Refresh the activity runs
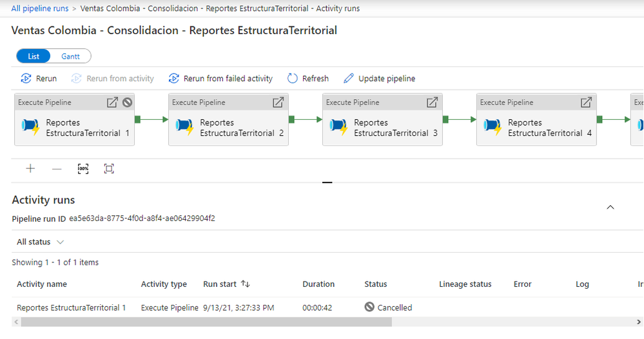The image size is (644, 339). (x=308, y=79)
